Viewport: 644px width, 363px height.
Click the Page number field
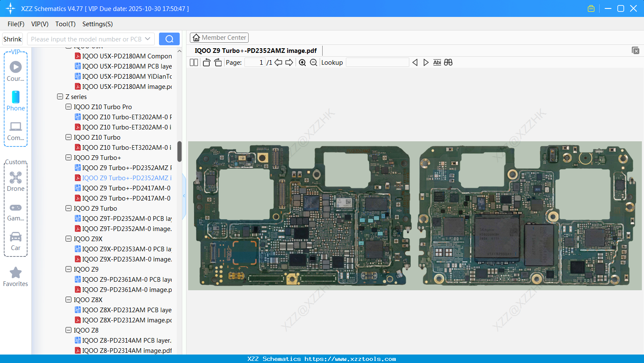pos(255,63)
